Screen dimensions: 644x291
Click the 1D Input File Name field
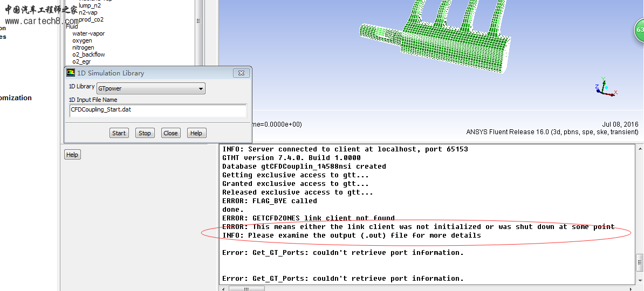158,110
